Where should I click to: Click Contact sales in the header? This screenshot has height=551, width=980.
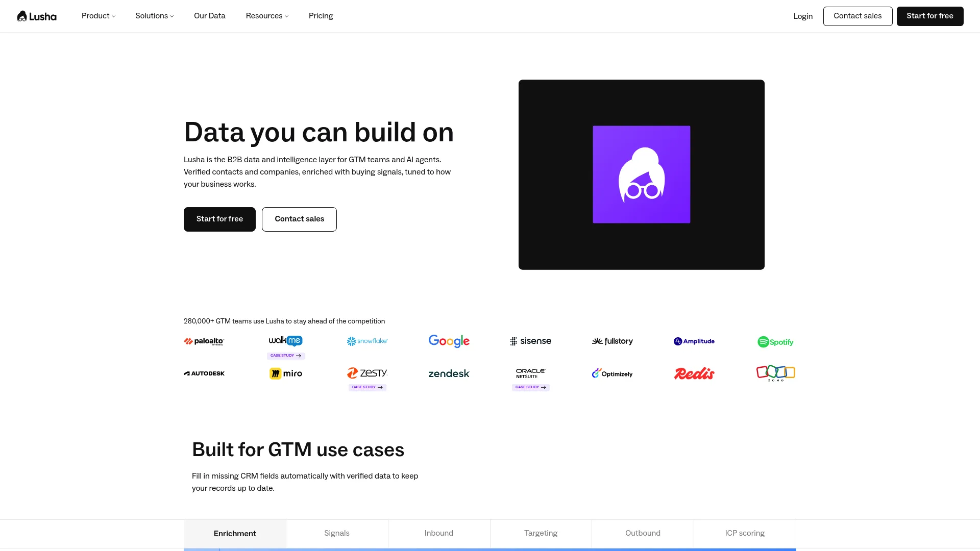pyautogui.click(x=857, y=16)
